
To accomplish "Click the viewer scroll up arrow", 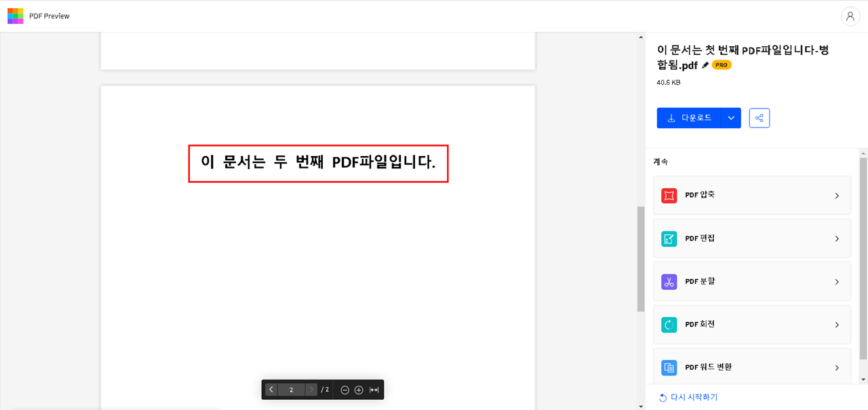I will click(x=641, y=37).
